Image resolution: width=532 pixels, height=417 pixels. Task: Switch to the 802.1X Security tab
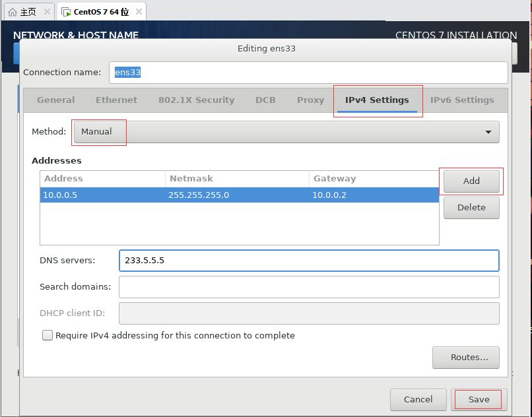197,100
